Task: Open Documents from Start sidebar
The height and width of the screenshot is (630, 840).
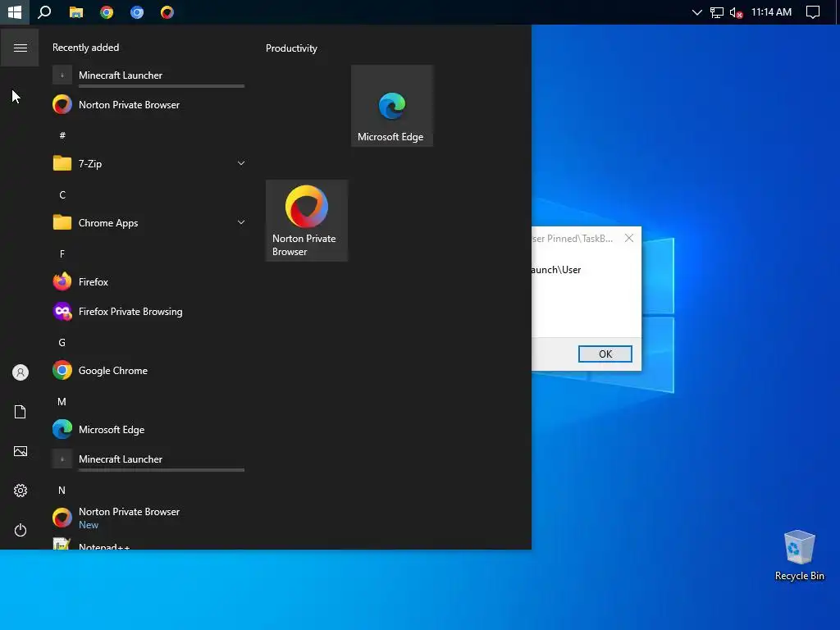Action: click(21, 412)
